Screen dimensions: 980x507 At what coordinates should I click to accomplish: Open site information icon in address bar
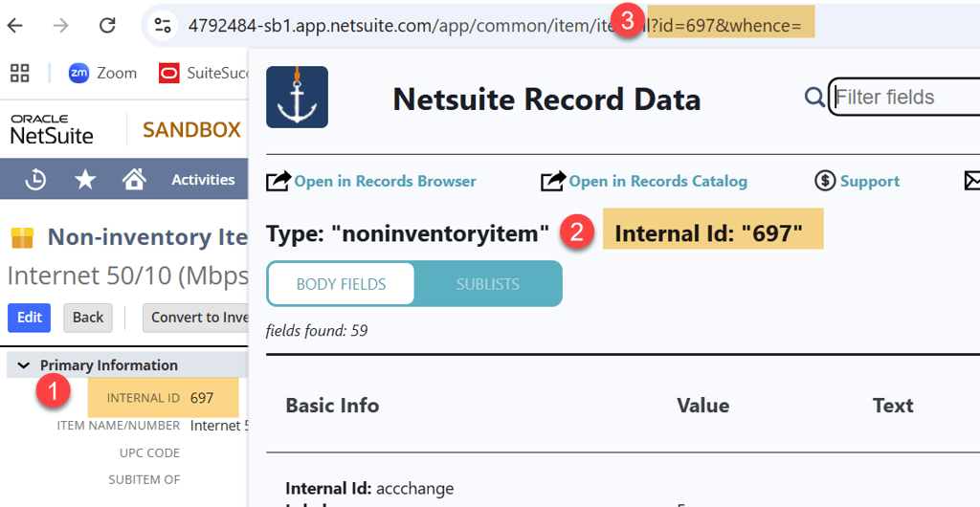pos(163,25)
